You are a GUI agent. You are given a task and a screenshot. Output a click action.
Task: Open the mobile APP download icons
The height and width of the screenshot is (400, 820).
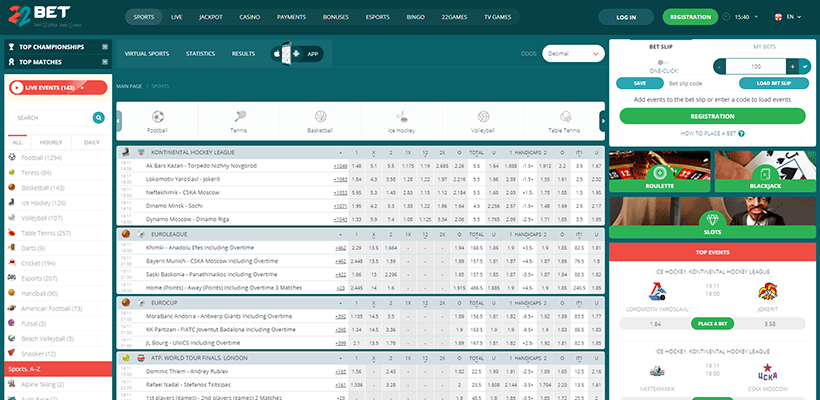click(297, 53)
